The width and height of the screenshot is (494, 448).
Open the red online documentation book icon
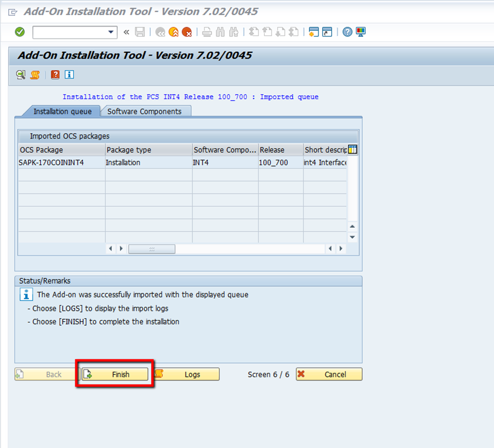tap(55, 75)
